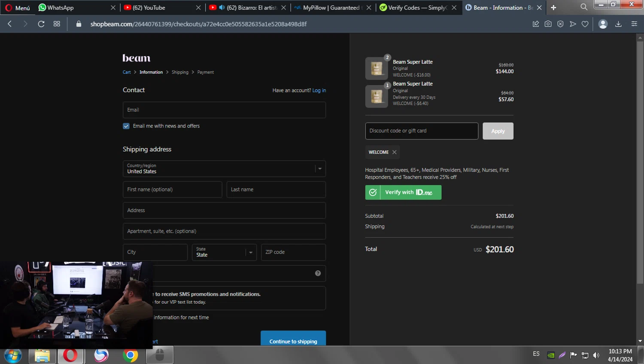Click the beam logo
Image resolution: width=644 pixels, height=364 pixels.
(137, 58)
